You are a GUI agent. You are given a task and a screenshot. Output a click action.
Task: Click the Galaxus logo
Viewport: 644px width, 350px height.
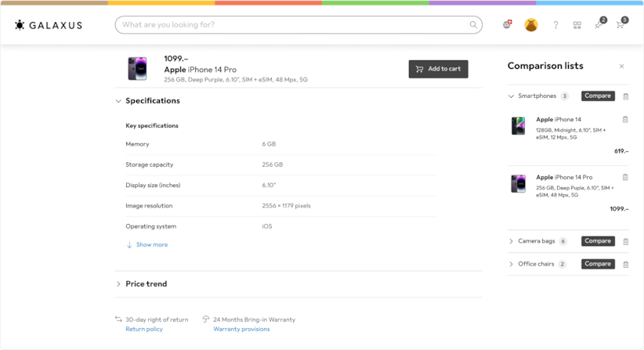pyautogui.click(x=48, y=25)
